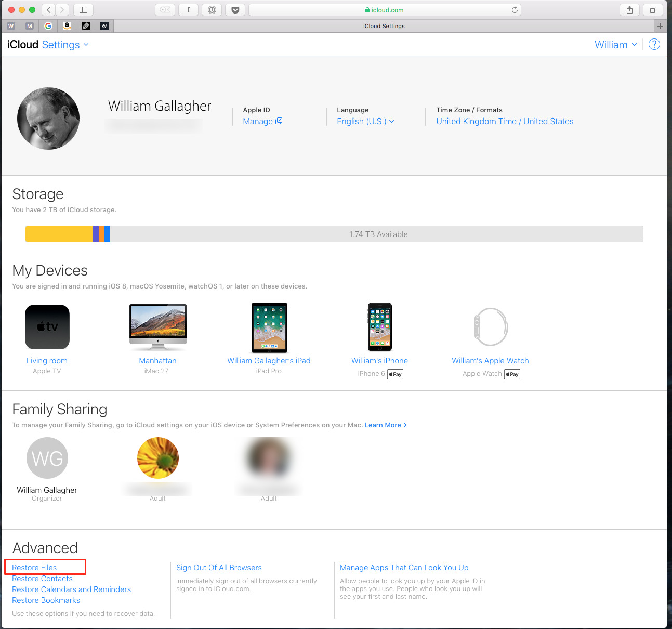Select the William's iPhone device icon
This screenshot has width=672, height=629.
tap(380, 327)
